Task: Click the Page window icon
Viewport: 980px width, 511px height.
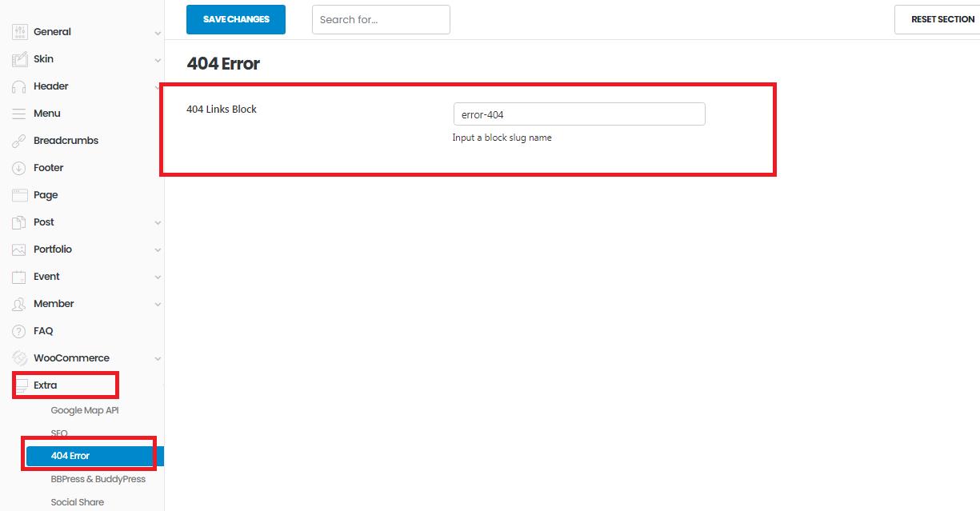Action: [x=19, y=195]
